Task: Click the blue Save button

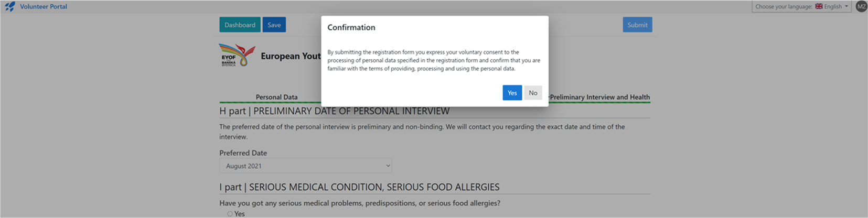Action: pyautogui.click(x=274, y=25)
